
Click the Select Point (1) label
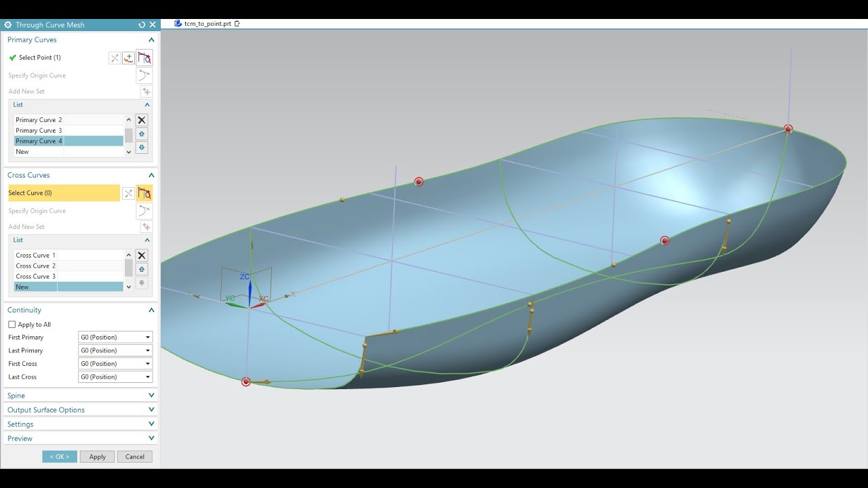coord(40,58)
